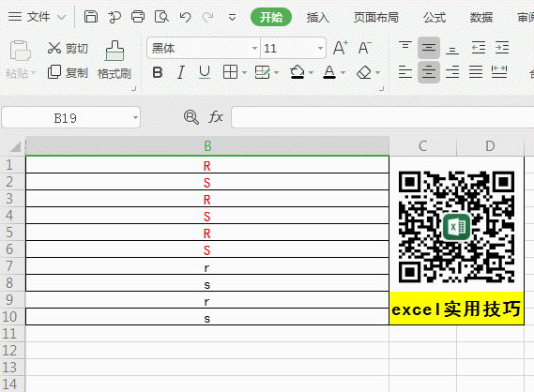Screen dimensions: 534x392
Task: Open the font name dropdown (黑体)
Action: click(254, 49)
